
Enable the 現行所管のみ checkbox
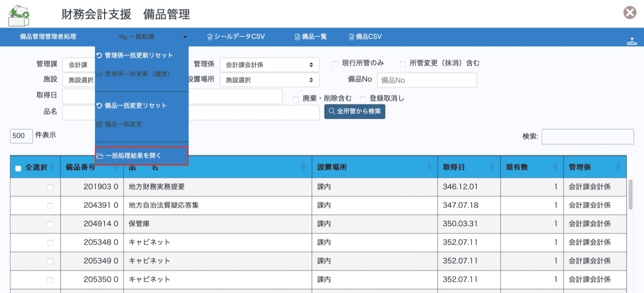[335, 64]
